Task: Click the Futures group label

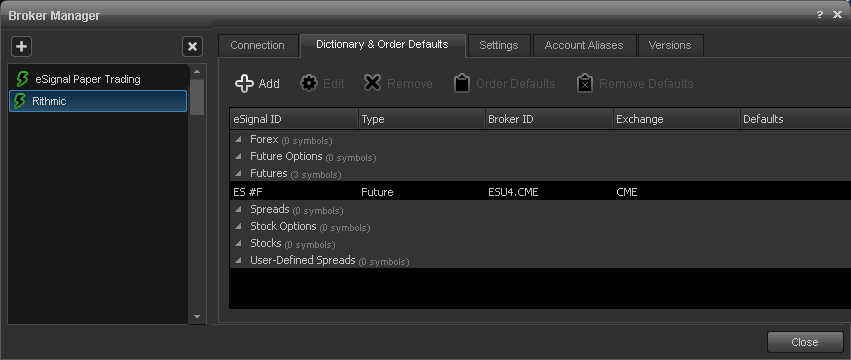Action: click(269, 174)
